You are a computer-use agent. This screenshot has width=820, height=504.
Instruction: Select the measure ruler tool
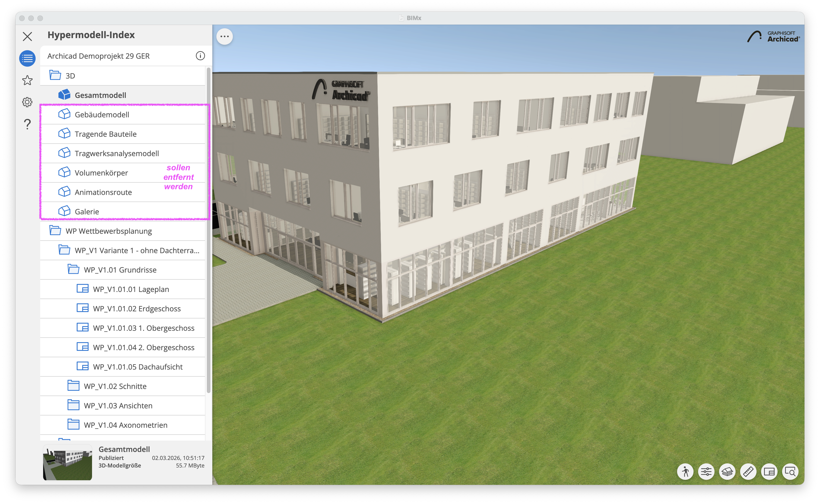click(748, 472)
